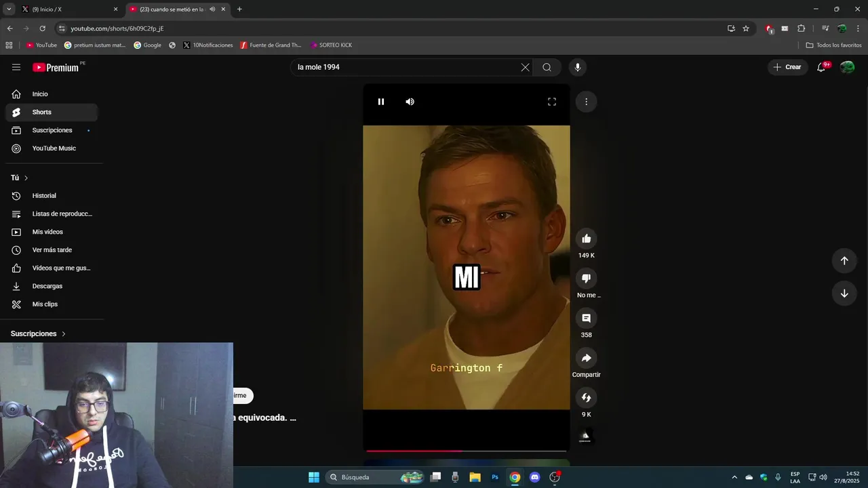Run search with magnifier button

547,67
